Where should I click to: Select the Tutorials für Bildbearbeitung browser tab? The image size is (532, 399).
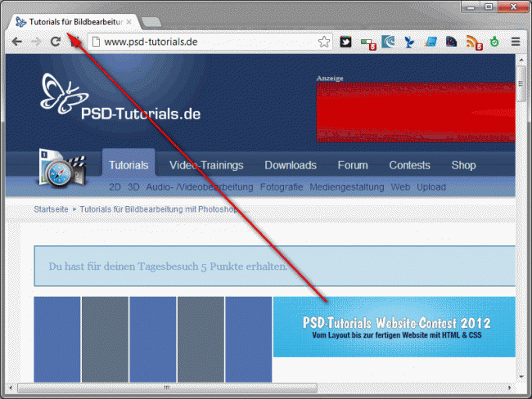[74, 22]
